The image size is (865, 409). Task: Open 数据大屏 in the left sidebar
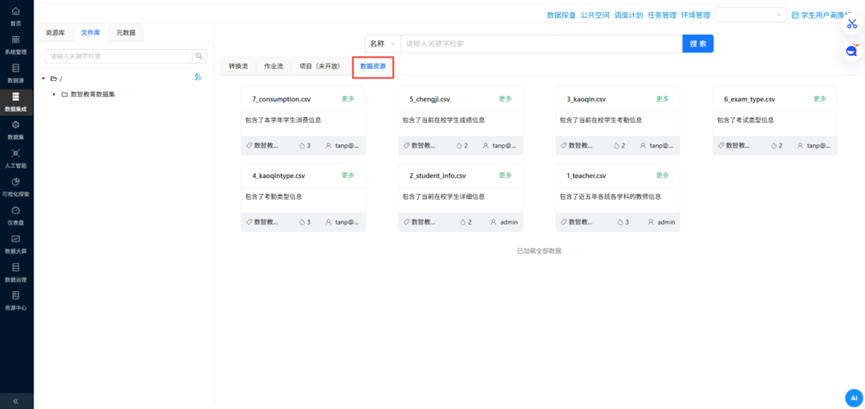[x=16, y=245]
